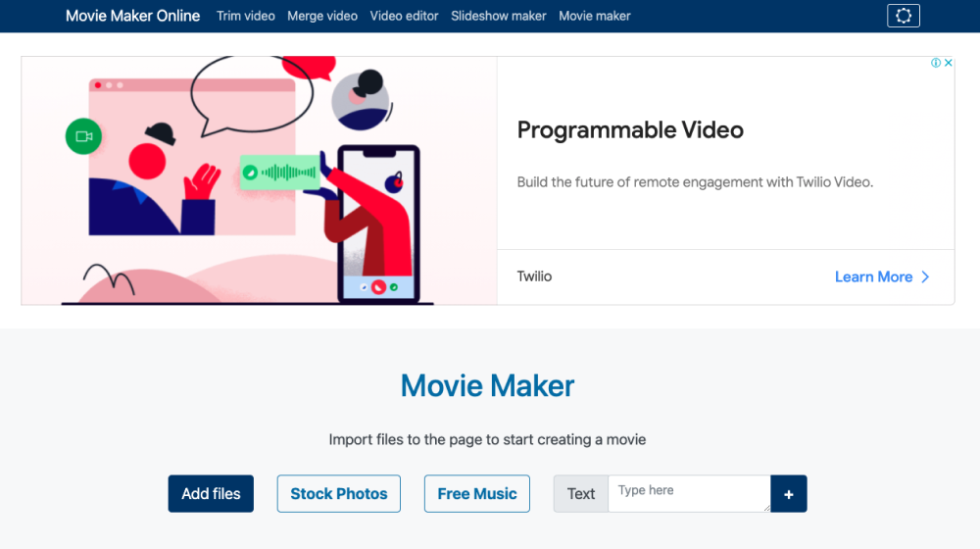Open the Merge video page
The height and width of the screenshot is (549, 980).
coord(322,16)
